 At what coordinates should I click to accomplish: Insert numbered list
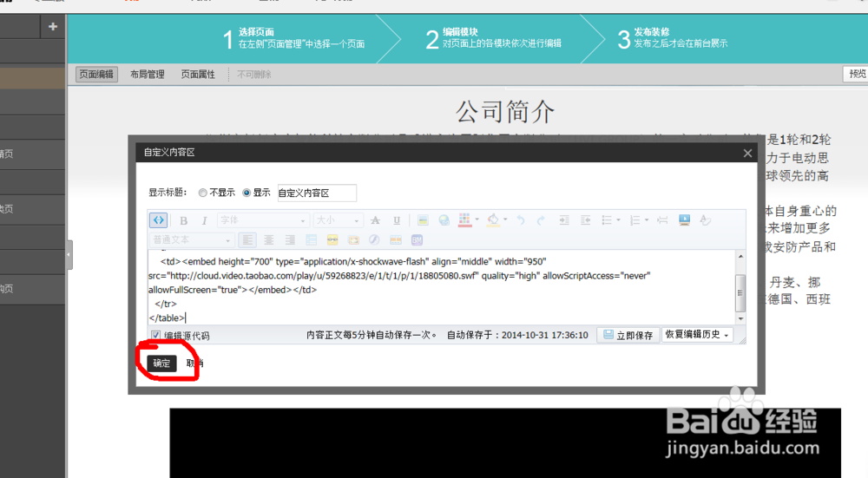pos(635,220)
